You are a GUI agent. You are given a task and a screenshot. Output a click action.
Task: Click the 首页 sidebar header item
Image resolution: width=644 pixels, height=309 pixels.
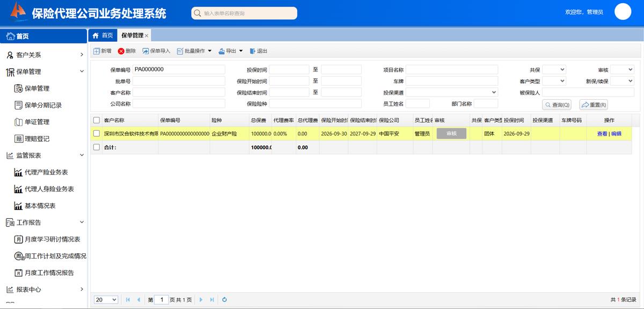coord(43,36)
